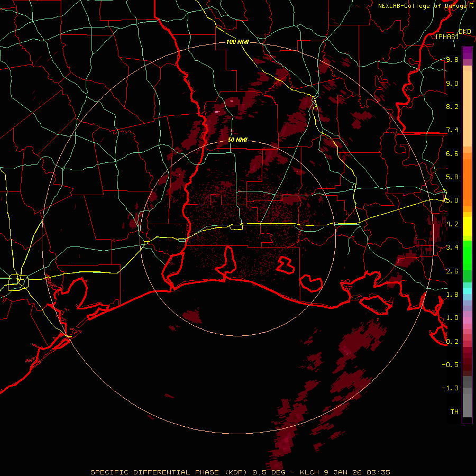Pick the pale peach segment of color bar
The height and width of the screenshot is (476, 476).
[x=467, y=109]
